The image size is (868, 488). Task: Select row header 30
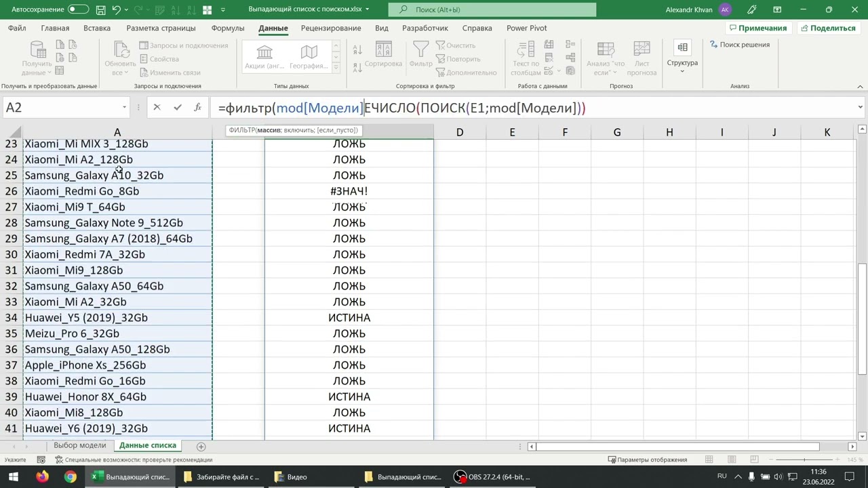(11, 254)
